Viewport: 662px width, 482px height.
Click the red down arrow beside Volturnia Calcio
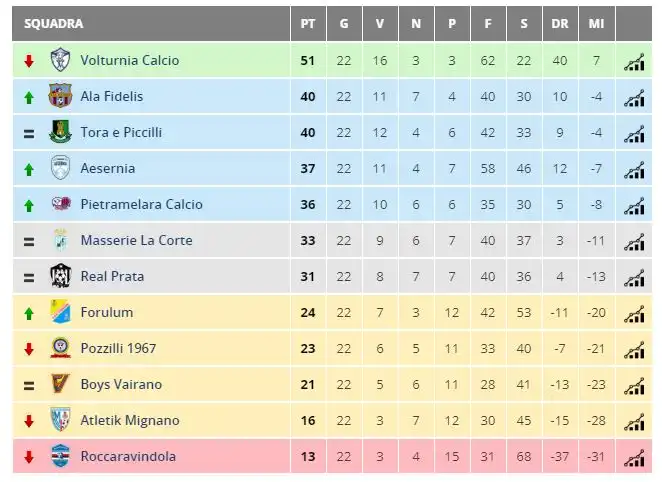pyautogui.click(x=29, y=61)
